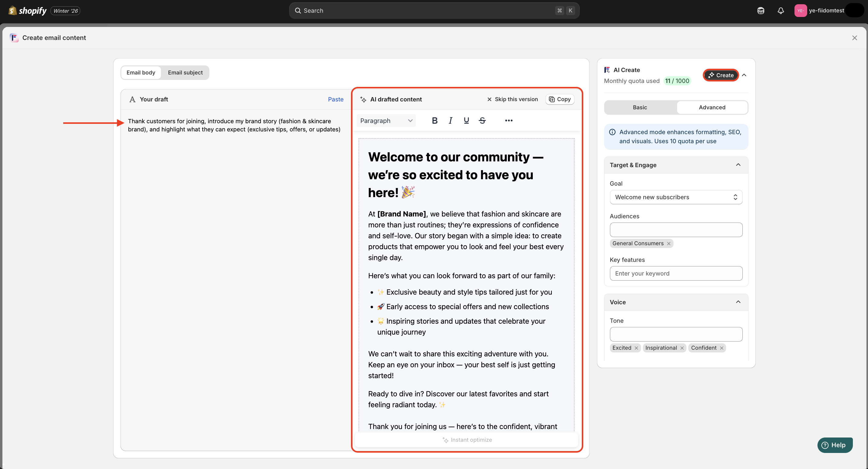Remove the Excited tone tag

click(x=636, y=348)
